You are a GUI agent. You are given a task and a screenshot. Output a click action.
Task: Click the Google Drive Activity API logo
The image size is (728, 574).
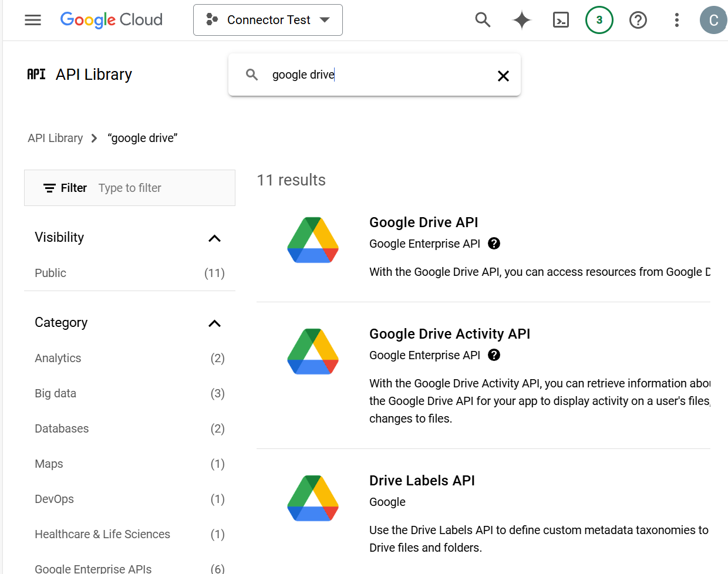[313, 352]
